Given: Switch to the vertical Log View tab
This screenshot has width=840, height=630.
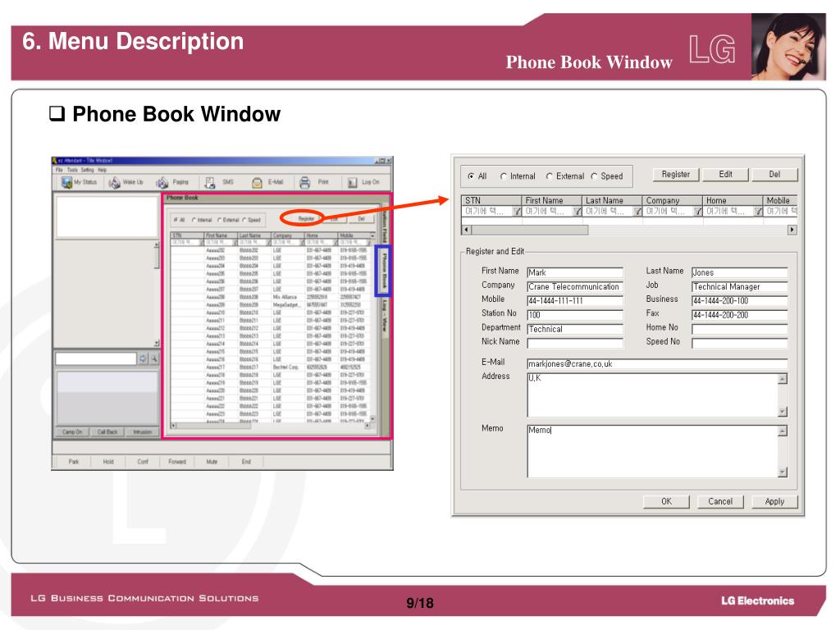Looking at the screenshot, I should click(384, 316).
